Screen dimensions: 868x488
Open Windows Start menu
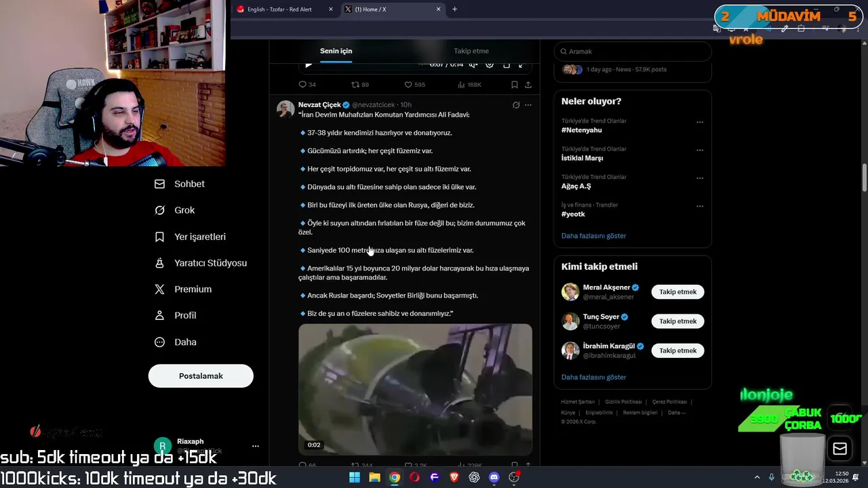click(355, 477)
